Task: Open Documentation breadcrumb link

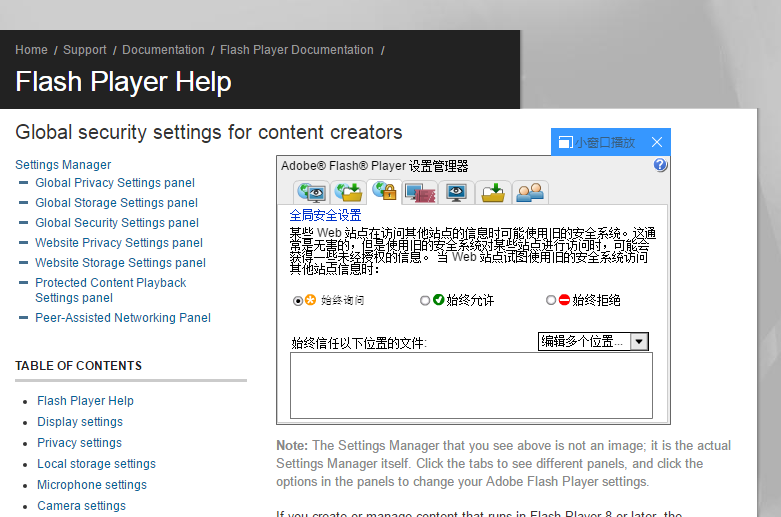Action: click(x=163, y=50)
